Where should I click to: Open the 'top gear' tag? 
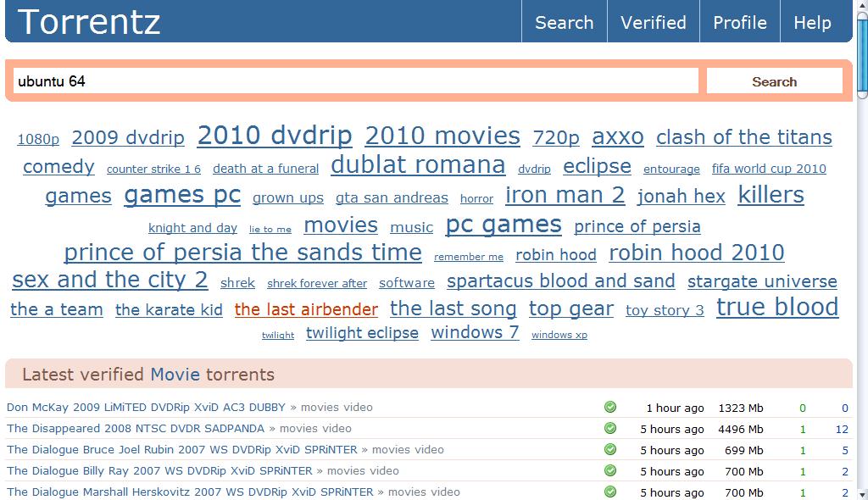click(570, 308)
